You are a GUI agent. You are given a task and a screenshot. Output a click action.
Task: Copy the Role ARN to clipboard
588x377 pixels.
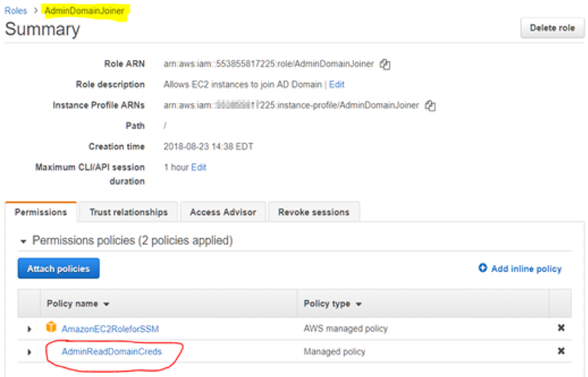point(385,64)
